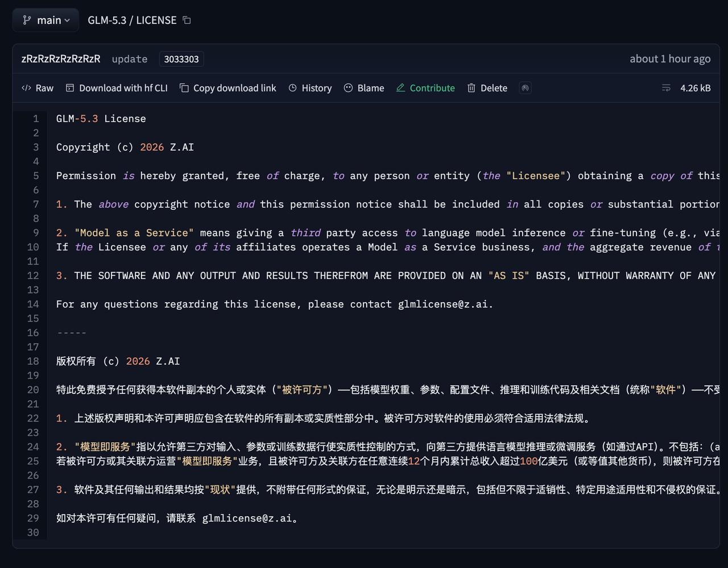Screen dimensions: 728x568
Task: Open Blame view
Action: [364, 88]
